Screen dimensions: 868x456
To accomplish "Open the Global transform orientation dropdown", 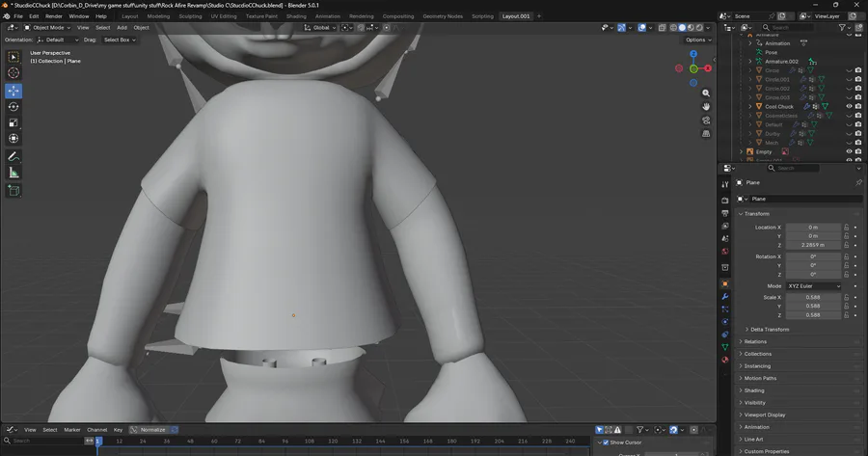I will pos(320,28).
